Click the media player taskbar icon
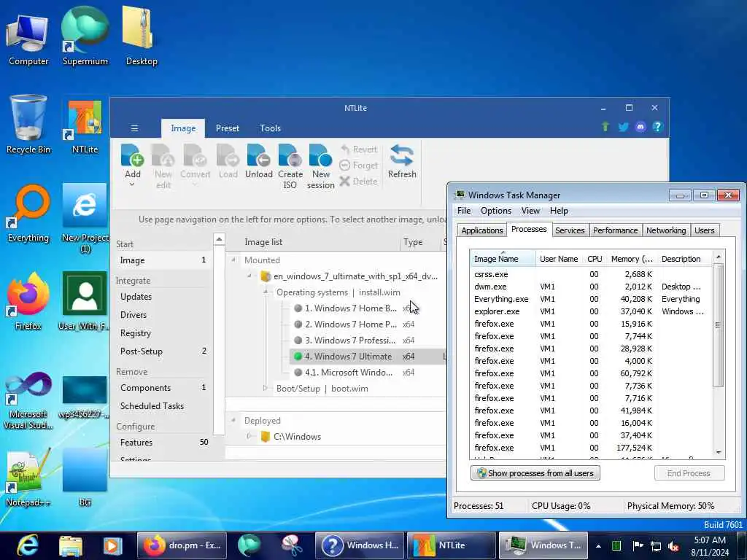This screenshot has width=747, height=560. 112,545
